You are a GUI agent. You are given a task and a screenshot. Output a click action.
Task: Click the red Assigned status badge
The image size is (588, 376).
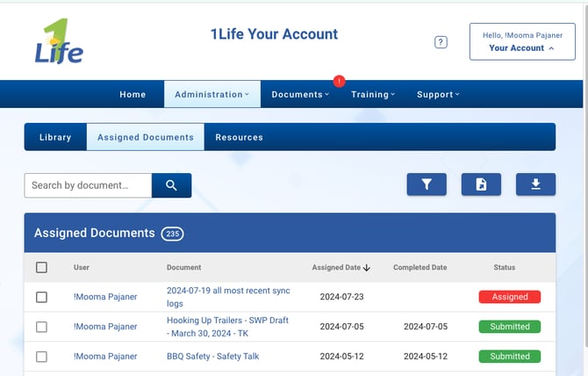point(509,297)
